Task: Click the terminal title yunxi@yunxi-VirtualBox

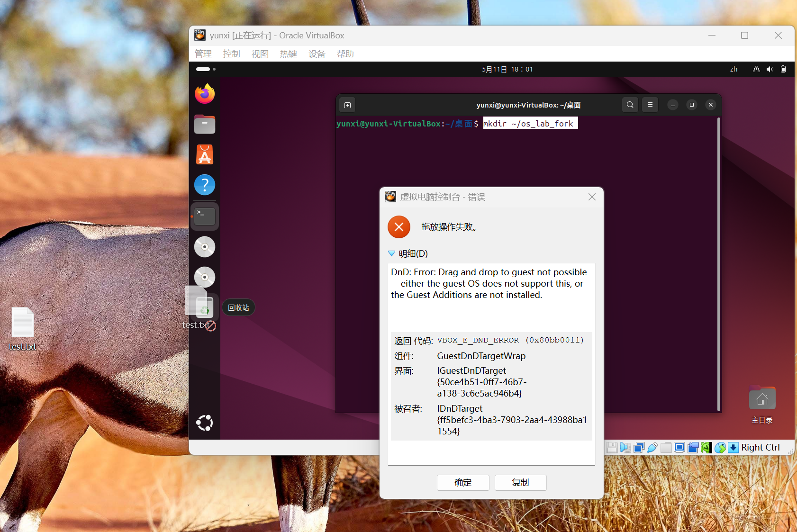Action: click(528, 105)
